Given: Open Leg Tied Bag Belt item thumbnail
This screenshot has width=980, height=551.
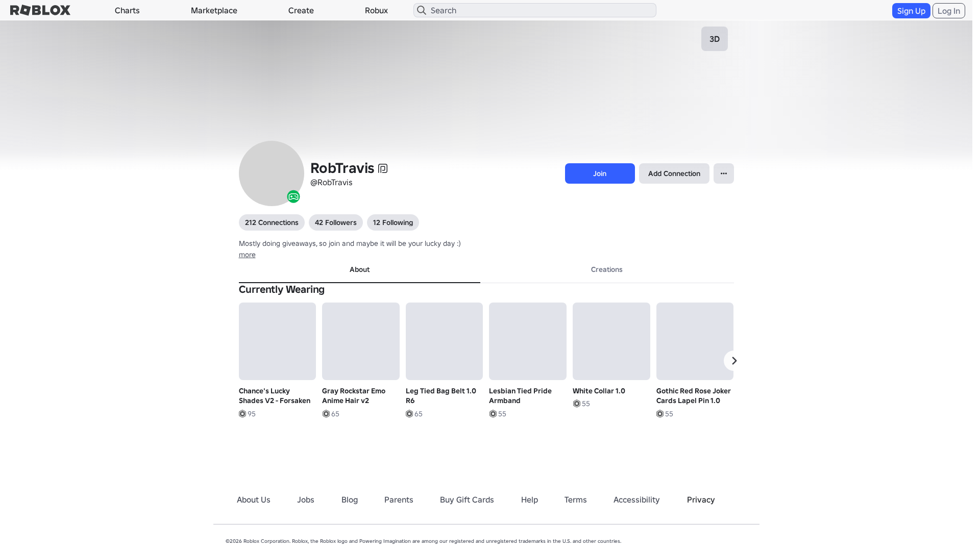Looking at the screenshot, I should coord(444,341).
